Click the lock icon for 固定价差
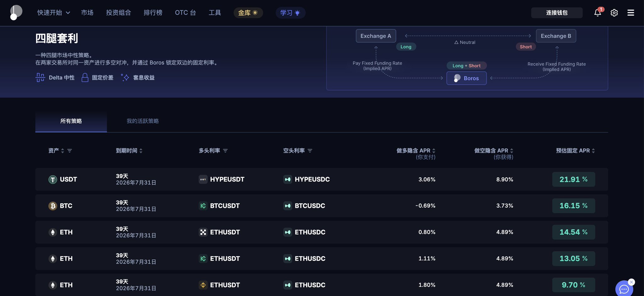Screen dimensions: 644x296 [85, 77]
